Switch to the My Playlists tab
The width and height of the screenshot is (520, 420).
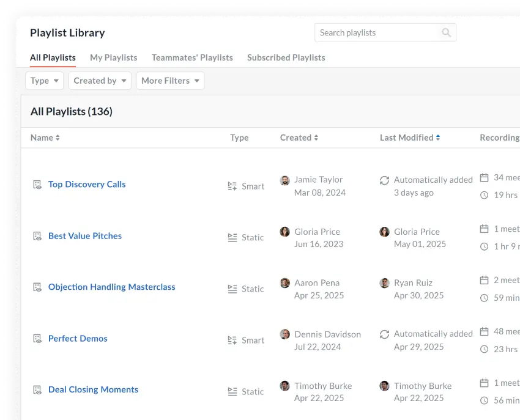[114, 57]
